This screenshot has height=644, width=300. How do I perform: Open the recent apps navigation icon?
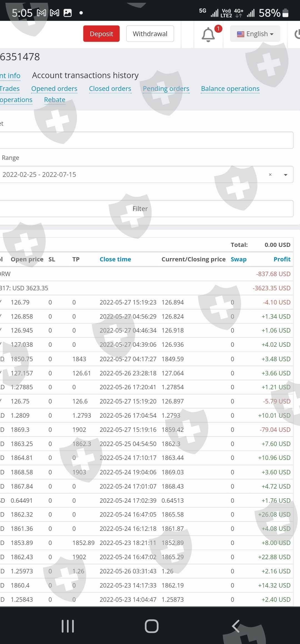tap(68, 626)
